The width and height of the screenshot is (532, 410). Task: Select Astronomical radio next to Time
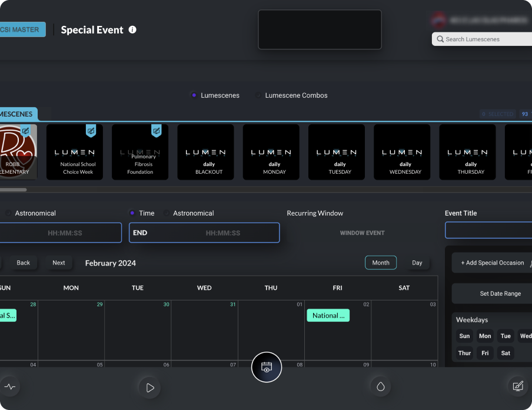click(x=166, y=213)
